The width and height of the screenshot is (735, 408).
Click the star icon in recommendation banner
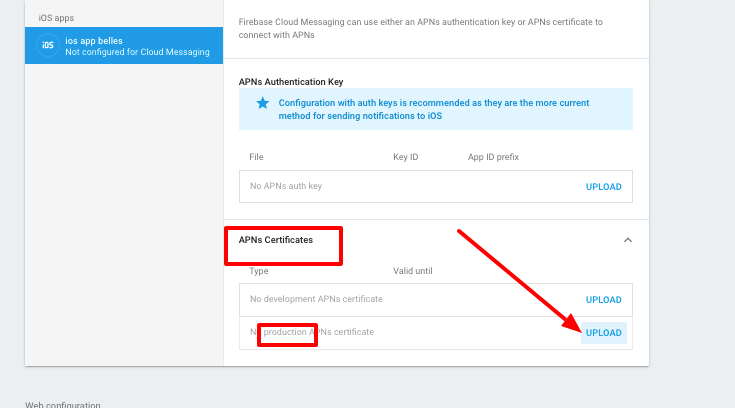(262, 103)
